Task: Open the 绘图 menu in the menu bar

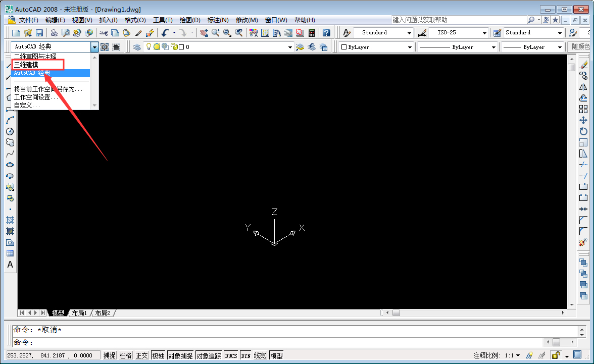Action: (189, 20)
